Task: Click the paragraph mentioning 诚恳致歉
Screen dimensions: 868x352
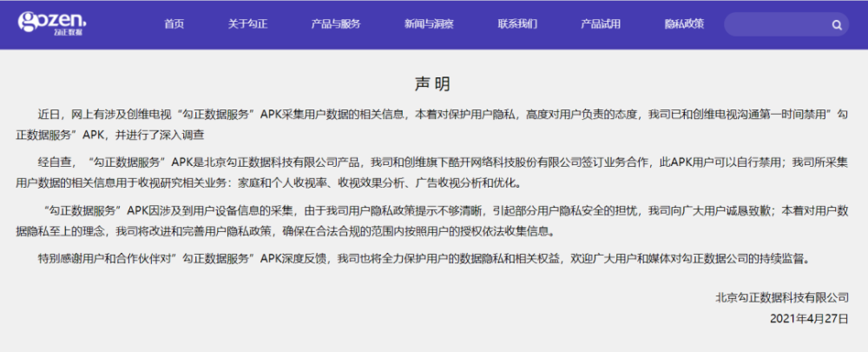Action: pyautogui.click(x=431, y=221)
